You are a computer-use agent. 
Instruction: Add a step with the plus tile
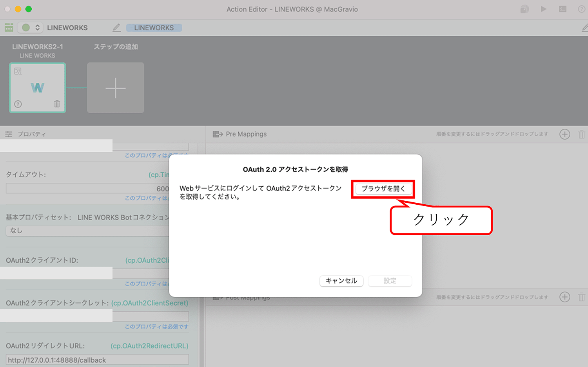116,88
